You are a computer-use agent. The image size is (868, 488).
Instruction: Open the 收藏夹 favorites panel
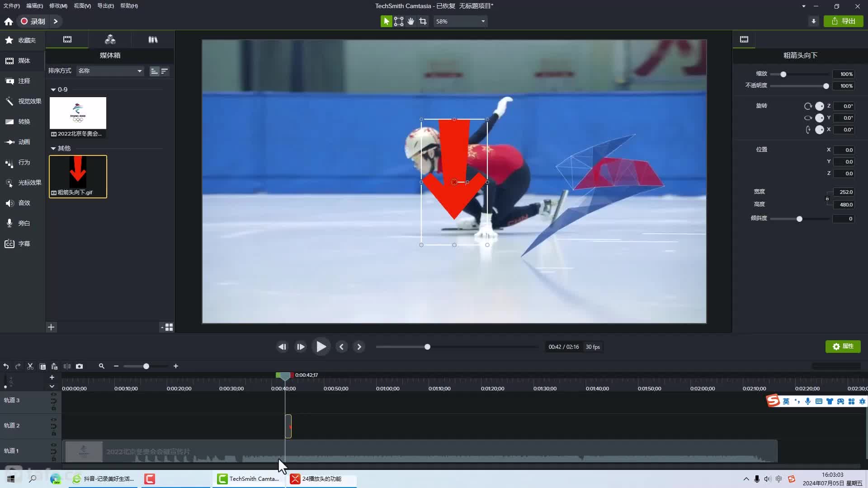pyautogui.click(x=22, y=40)
